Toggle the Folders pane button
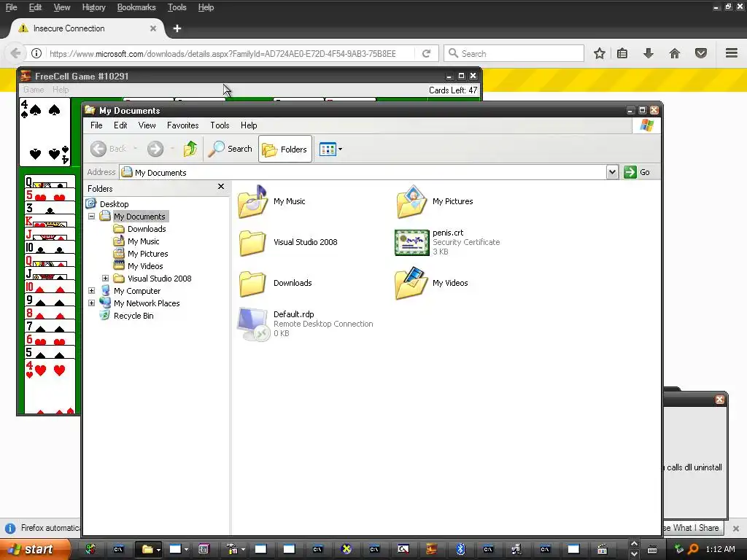This screenshot has width=747, height=560. [285, 149]
